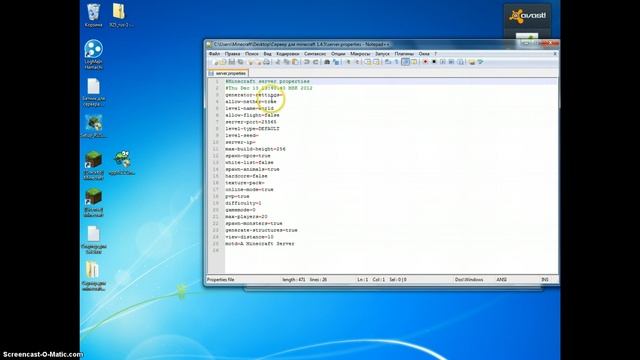Open the Вид menu
The width and height of the screenshot is (640, 360).
[x=267, y=53]
